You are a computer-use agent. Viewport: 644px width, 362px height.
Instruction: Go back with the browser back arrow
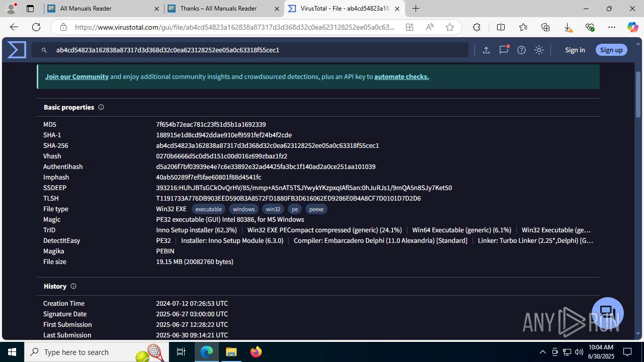[14, 27]
